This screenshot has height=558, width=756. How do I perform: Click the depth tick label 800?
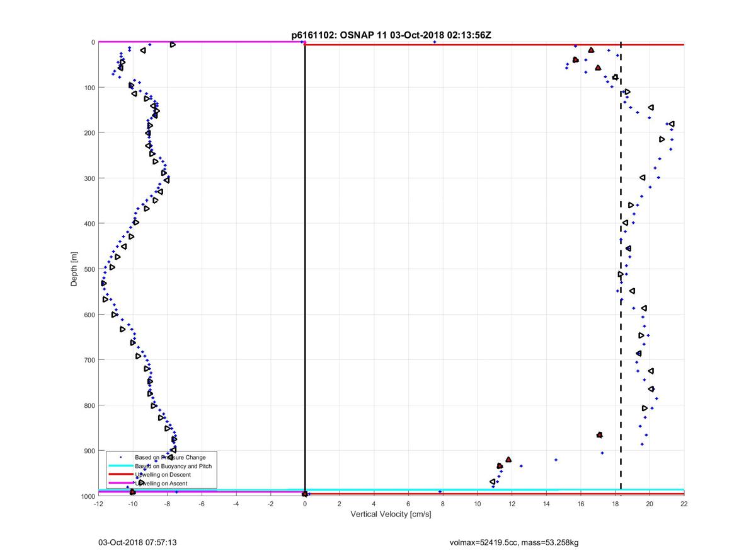(x=89, y=405)
